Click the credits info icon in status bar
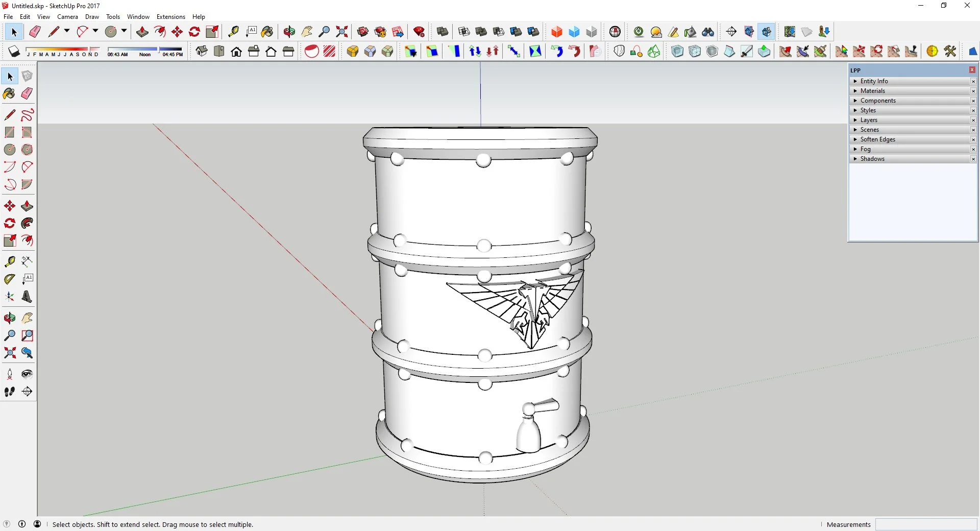980x531 pixels. (x=22, y=524)
